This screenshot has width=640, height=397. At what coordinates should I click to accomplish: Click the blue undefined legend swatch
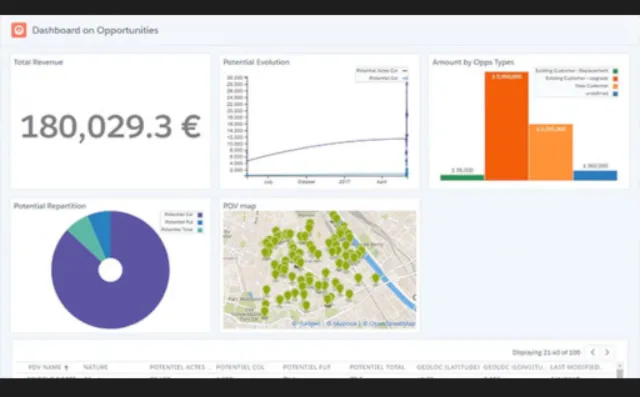pyautogui.click(x=615, y=94)
